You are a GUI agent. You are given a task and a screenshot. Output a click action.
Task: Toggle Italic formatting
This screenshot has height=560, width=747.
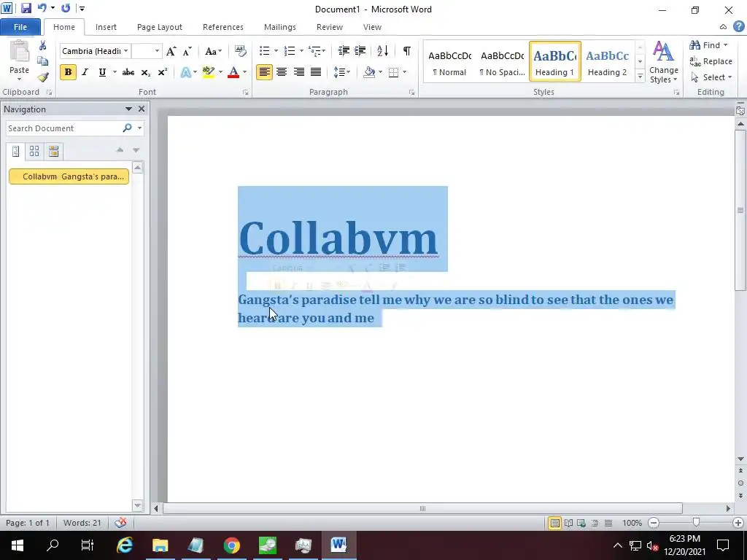click(85, 72)
